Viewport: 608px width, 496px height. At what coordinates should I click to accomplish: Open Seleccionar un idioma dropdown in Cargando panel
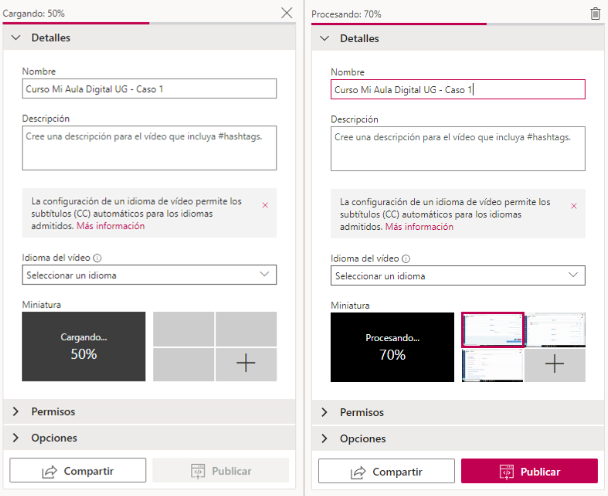[x=149, y=275]
